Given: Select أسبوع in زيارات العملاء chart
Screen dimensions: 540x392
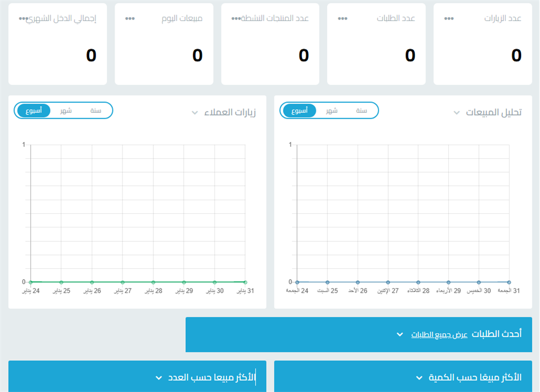Looking at the screenshot, I should pos(34,111).
